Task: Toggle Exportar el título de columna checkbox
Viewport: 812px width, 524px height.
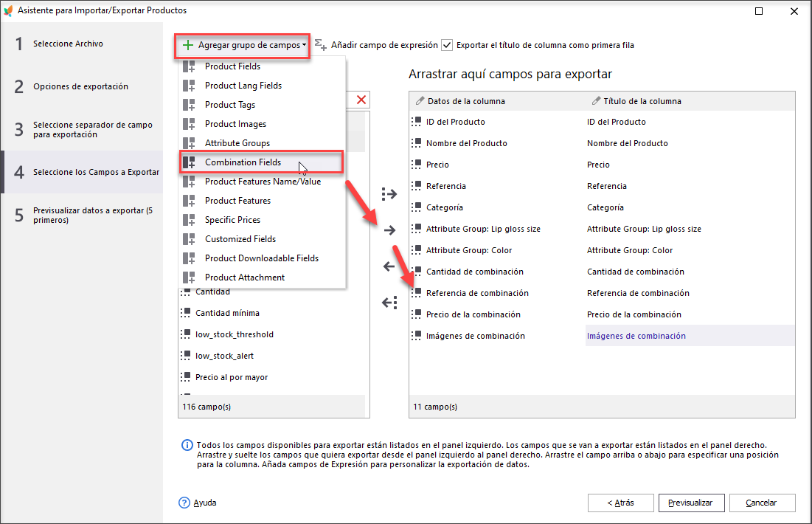Action: 447,45
